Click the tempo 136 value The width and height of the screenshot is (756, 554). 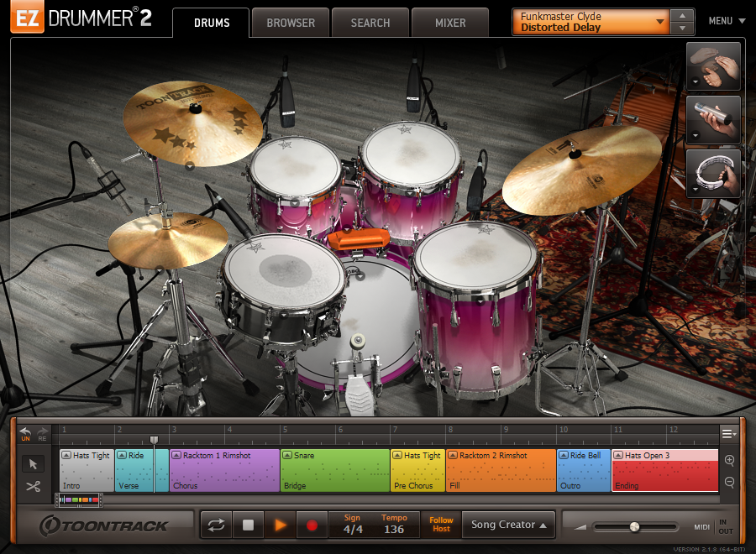394,530
